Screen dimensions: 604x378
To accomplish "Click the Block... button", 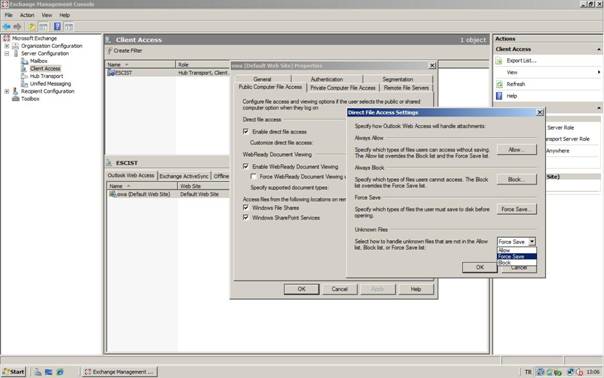I will click(516, 180).
